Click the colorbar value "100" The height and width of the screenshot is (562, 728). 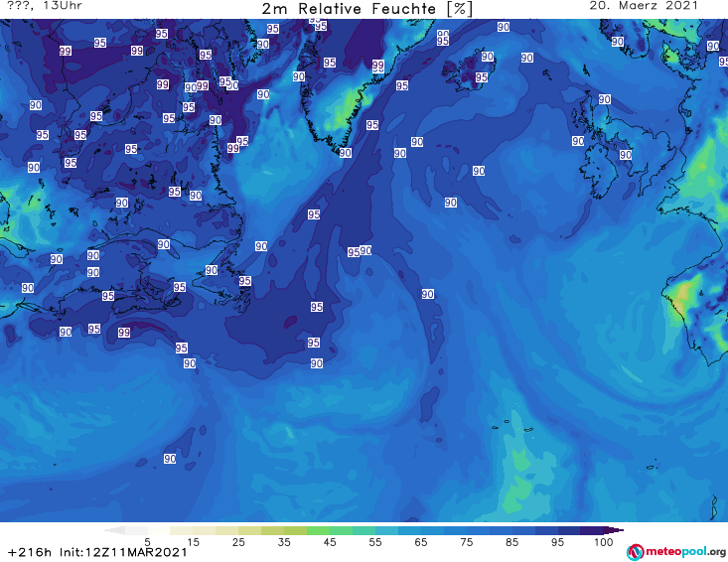604,542
